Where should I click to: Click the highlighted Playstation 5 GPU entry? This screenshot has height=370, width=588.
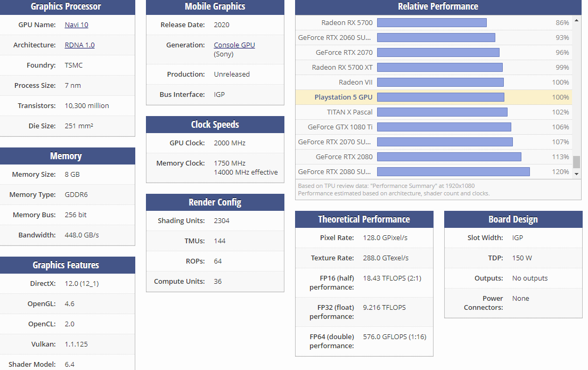pyautogui.click(x=343, y=97)
